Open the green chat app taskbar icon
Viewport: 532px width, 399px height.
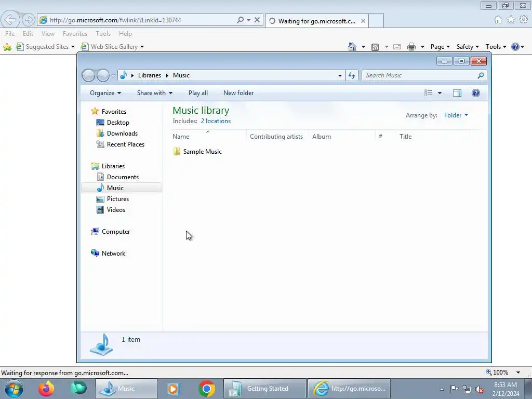pos(78,389)
